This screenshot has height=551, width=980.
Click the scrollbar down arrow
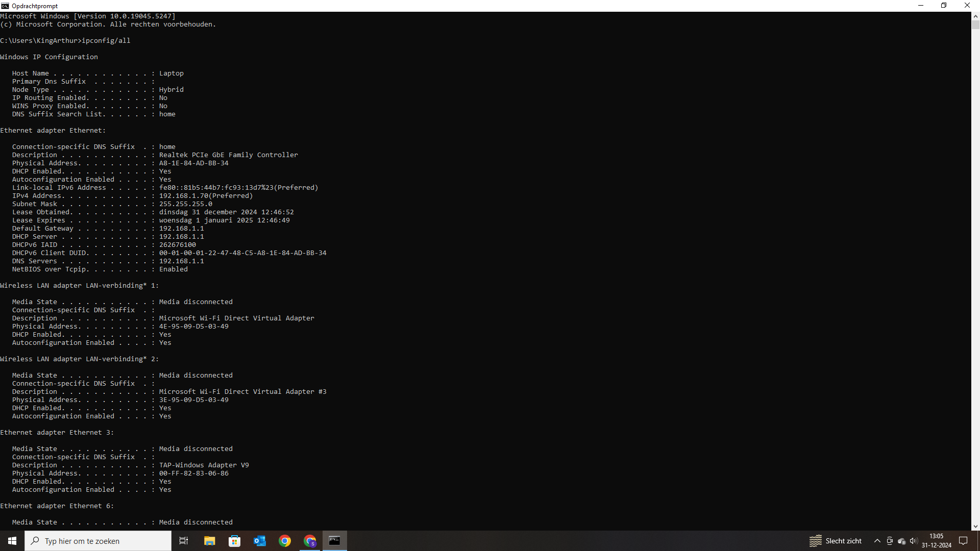click(x=975, y=526)
